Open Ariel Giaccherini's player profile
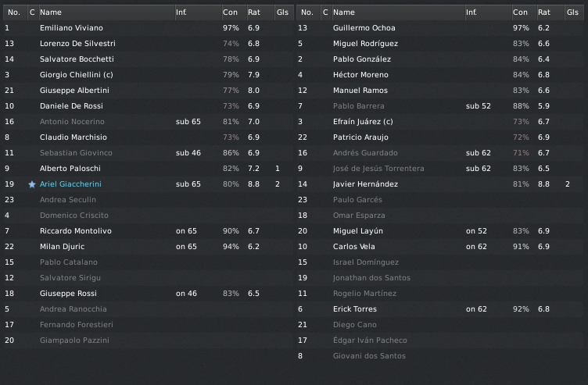 click(x=70, y=184)
